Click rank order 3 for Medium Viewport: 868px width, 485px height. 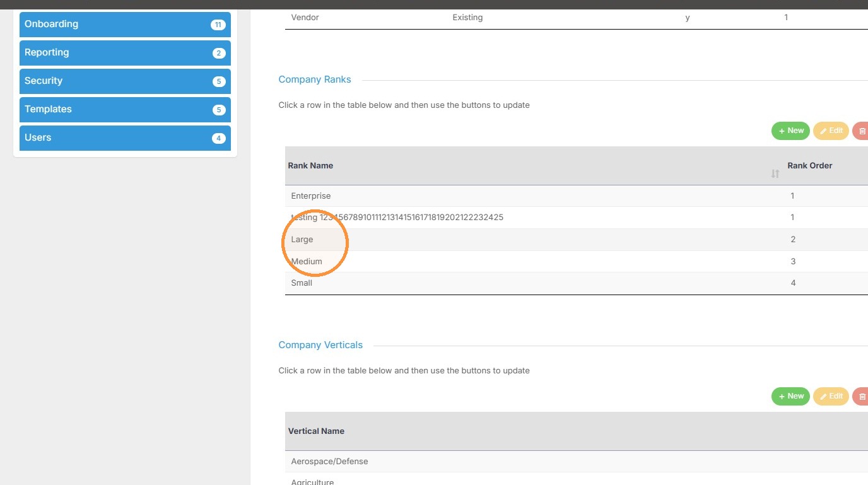[793, 261]
